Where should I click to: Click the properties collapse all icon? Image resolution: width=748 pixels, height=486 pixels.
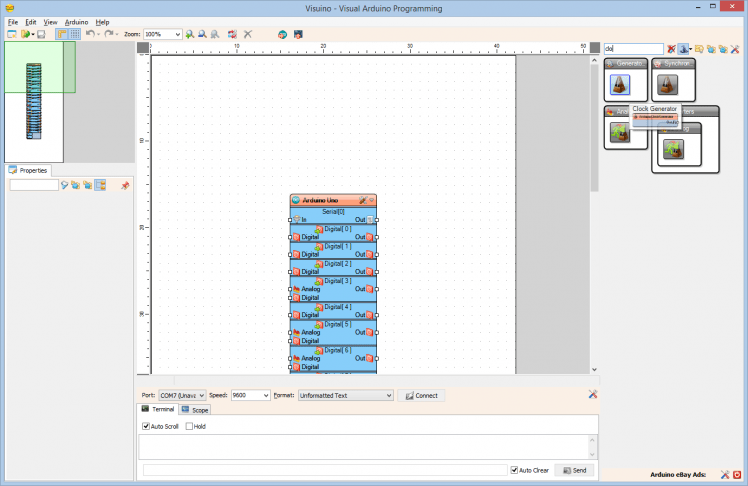click(88, 185)
